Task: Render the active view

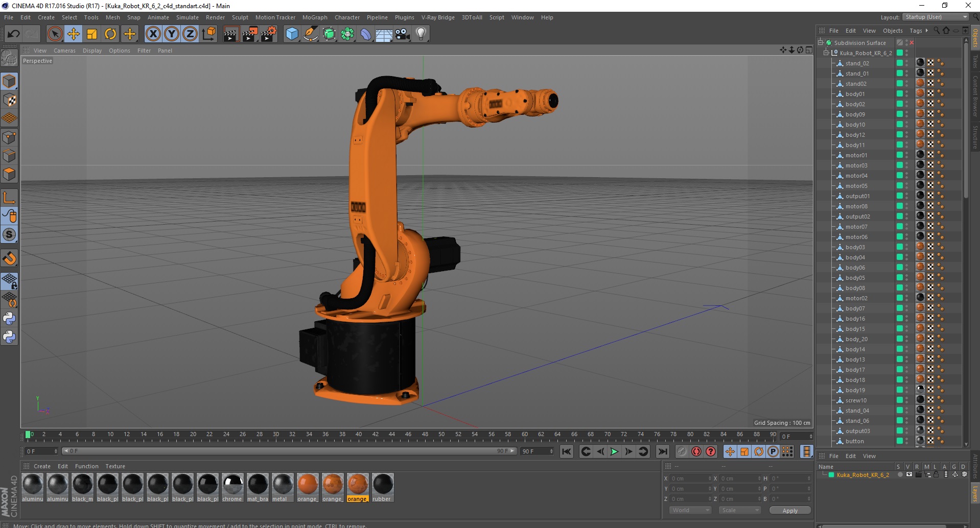Action: pos(231,34)
